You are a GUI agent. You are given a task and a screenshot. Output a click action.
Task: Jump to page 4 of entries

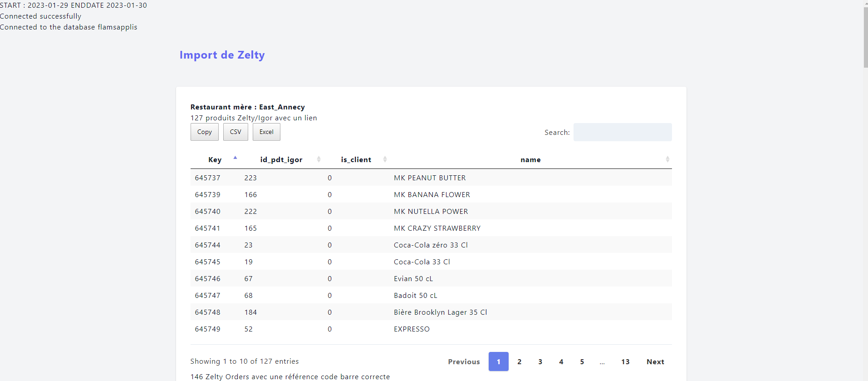click(x=561, y=362)
